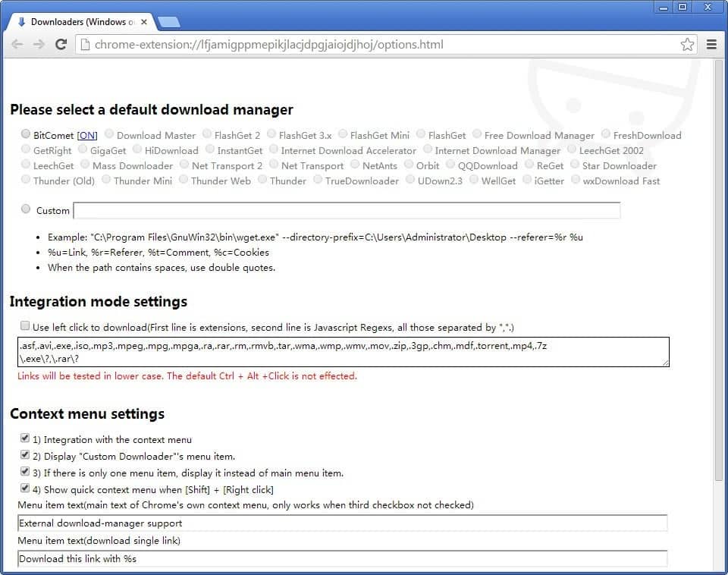This screenshot has width=728, height=575.
Task: Close the Downloaders tab
Action: pos(144,22)
